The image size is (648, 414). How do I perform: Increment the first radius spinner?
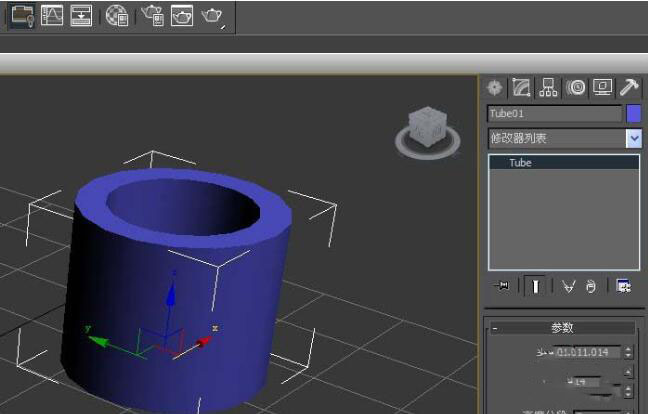(627, 348)
